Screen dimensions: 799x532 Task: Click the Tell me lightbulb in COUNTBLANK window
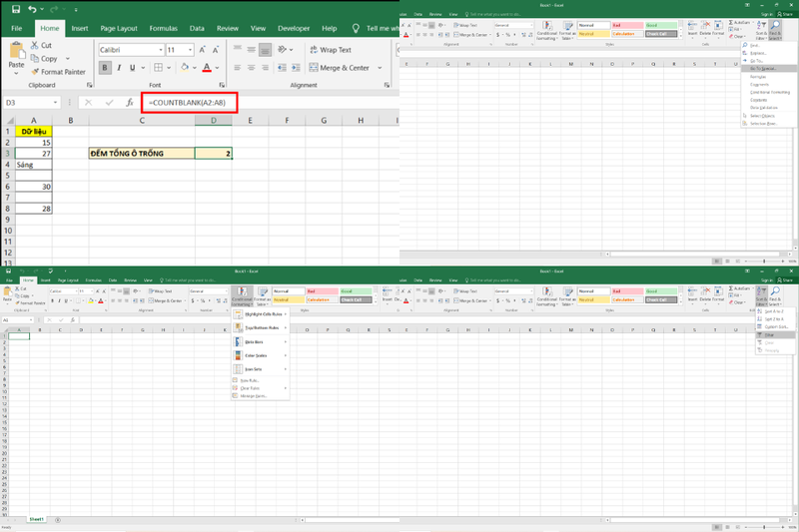(356, 29)
